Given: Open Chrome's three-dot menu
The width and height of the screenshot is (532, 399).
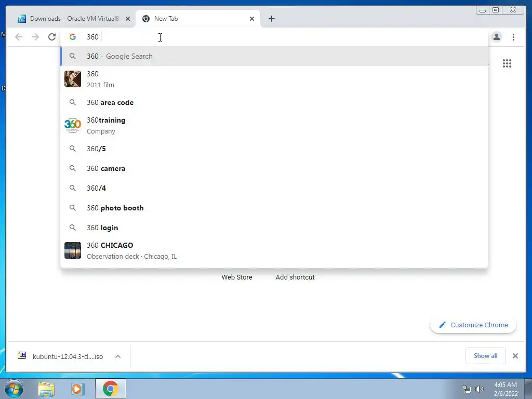Looking at the screenshot, I should (x=513, y=37).
